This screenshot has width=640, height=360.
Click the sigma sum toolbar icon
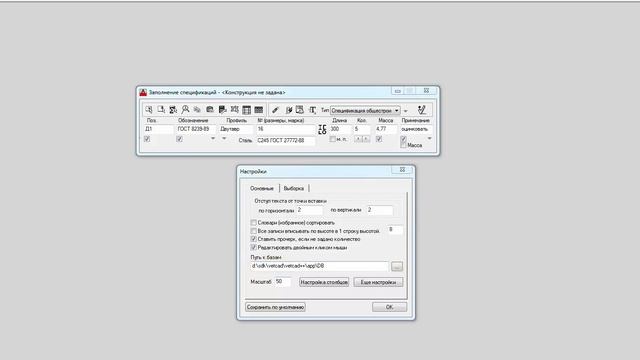[x=173, y=110]
